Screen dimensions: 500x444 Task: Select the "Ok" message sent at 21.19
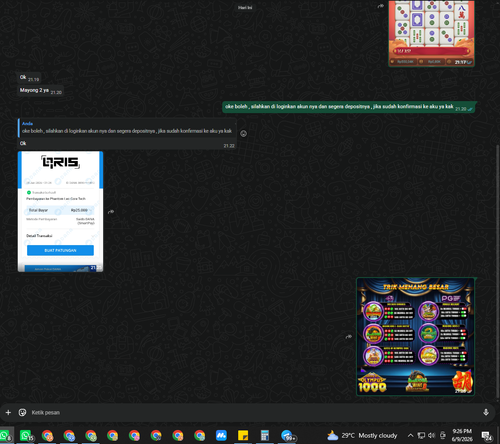click(x=29, y=78)
